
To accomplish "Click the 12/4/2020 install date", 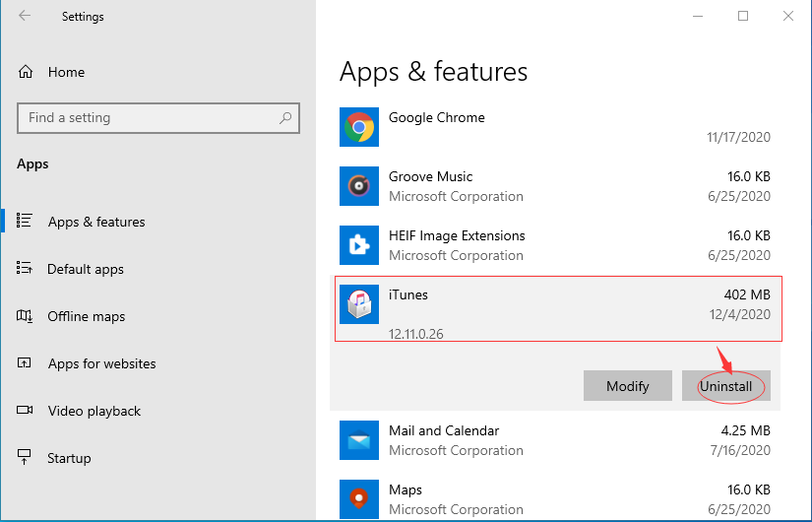I will pos(739,314).
